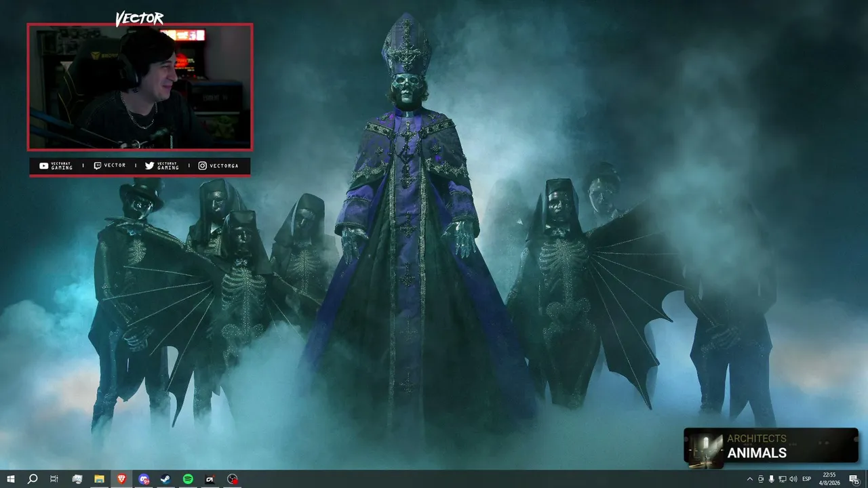This screenshot has width=868, height=488.
Task: Open taskbar Search magnifier
Action: (x=32, y=479)
